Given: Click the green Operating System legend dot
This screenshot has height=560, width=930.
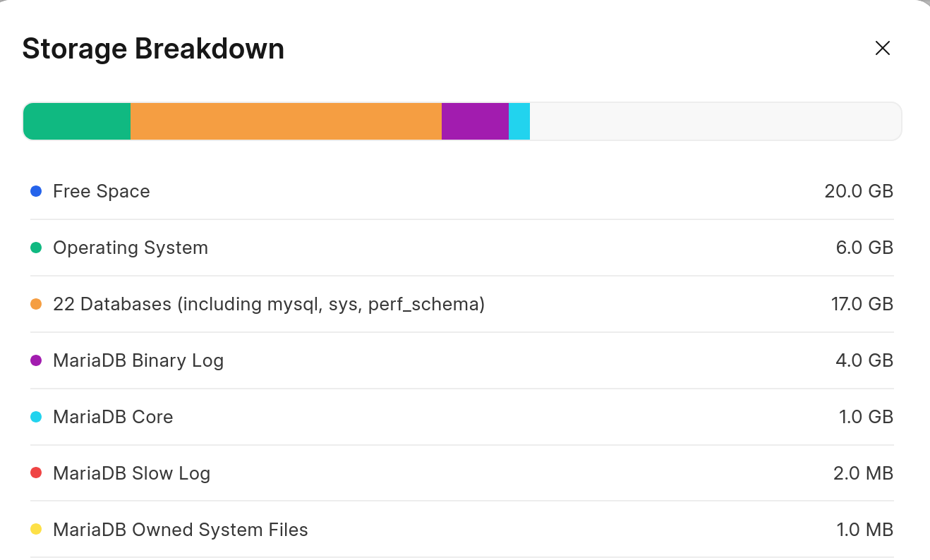Looking at the screenshot, I should [36, 248].
